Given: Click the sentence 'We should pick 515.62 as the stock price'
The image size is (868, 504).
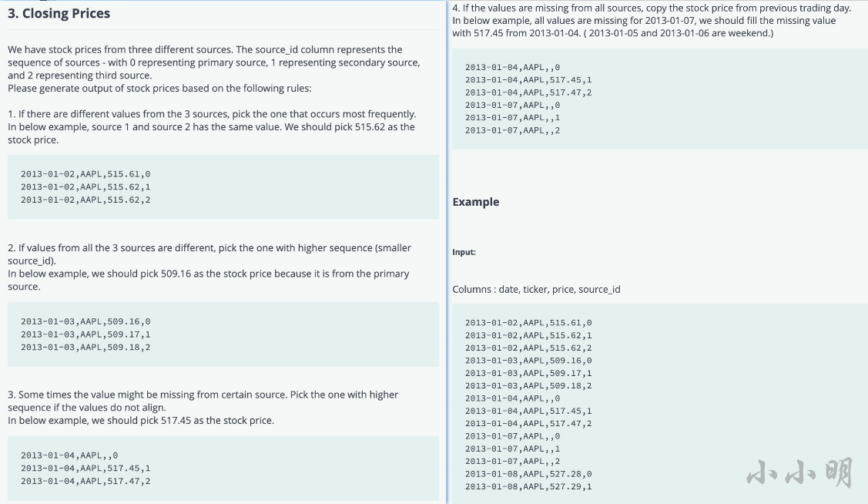Looking at the screenshot, I should 211,133.
